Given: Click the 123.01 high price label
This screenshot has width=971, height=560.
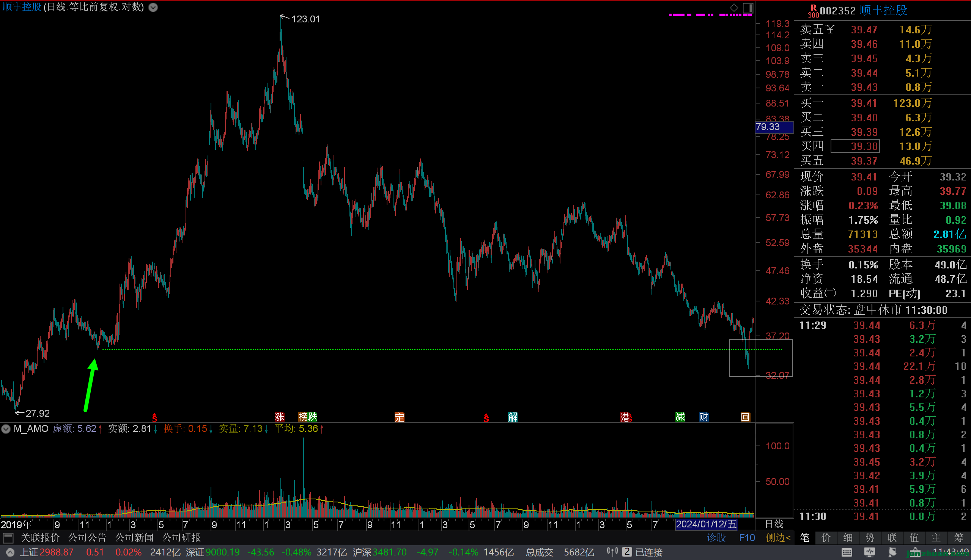Looking at the screenshot, I should pos(305,19).
